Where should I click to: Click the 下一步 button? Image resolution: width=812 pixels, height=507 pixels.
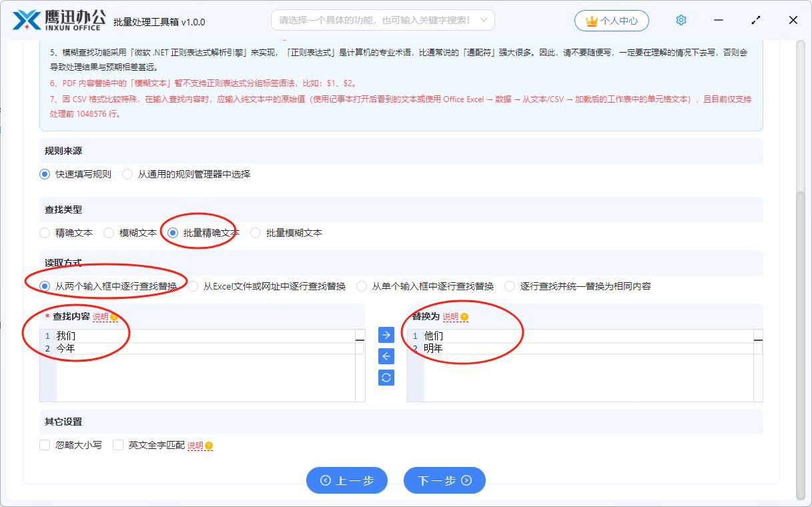tap(444, 480)
